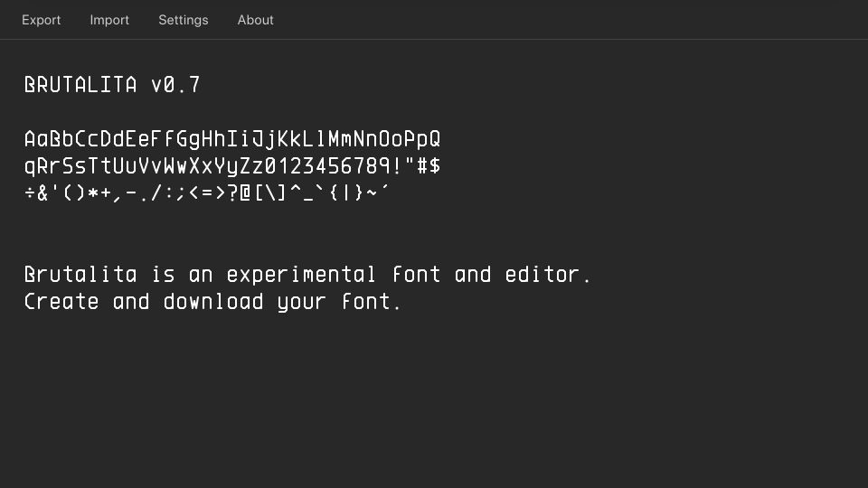Click the sentence 'Create and download your font.'
The image size is (868, 488).
pyautogui.click(x=212, y=302)
